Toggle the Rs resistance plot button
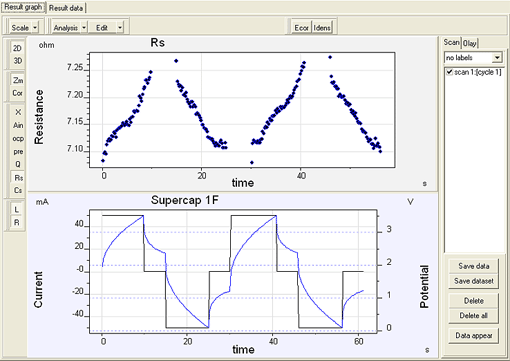Viewport: 510px width, 361px height. [x=18, y=178]
